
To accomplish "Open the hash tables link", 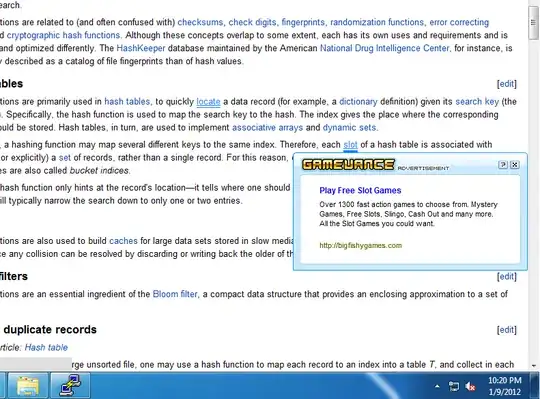I will click(127, 102).
